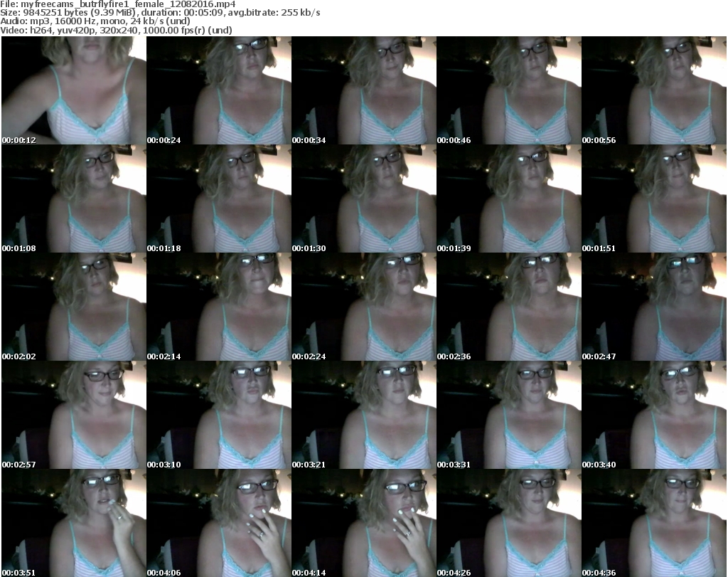The image size is (728, 577).
Task: Pick the frame stamped 00:02:14
Action: pos(219,307)
